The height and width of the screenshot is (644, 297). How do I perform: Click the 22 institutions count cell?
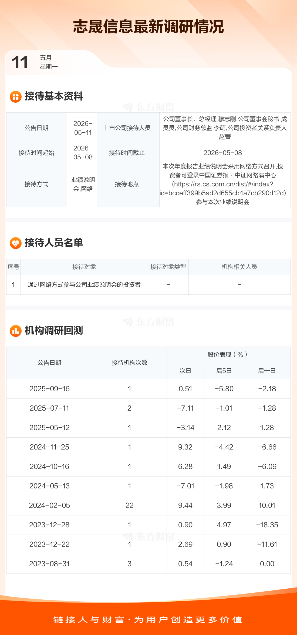tap(130, 505)
